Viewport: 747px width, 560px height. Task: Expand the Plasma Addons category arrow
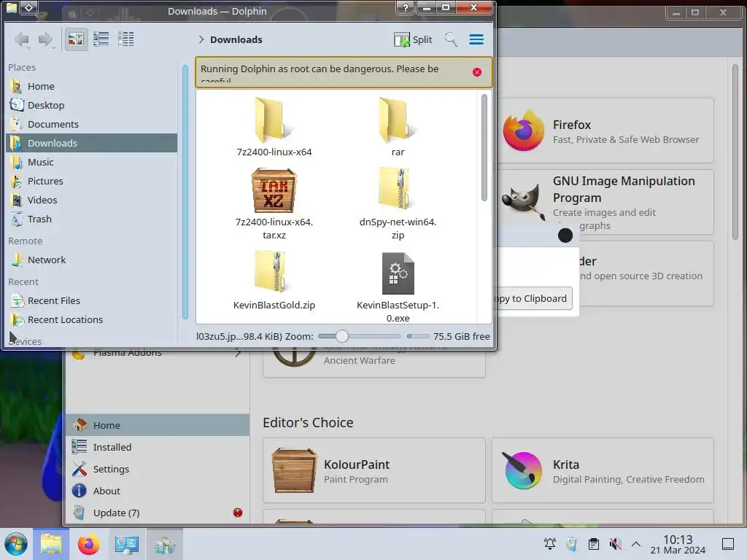[238, 354]
